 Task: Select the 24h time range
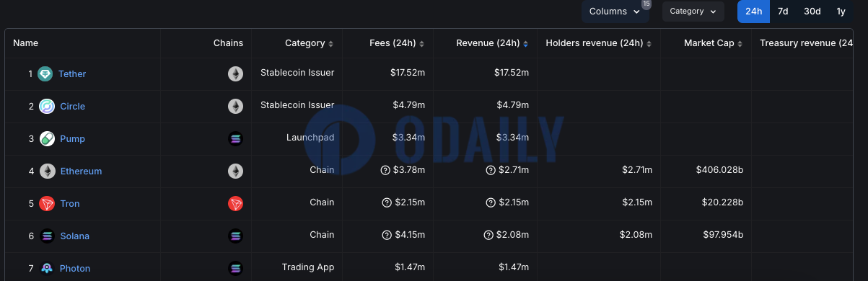(753, 12)
